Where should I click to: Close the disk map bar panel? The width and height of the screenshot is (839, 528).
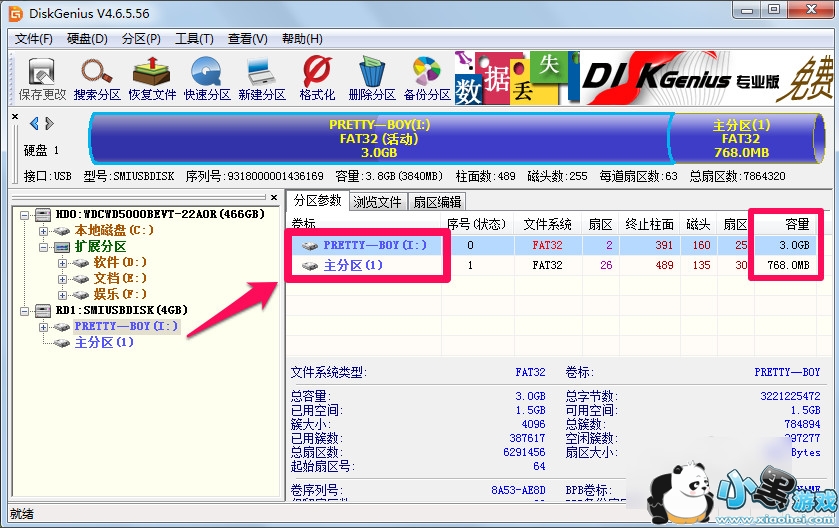click(x=15, y=116)
